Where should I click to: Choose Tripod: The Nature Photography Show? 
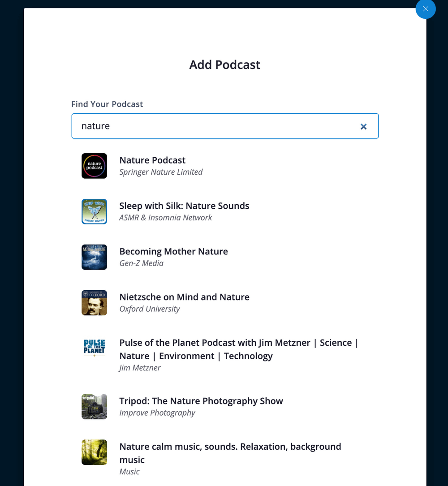point(201,401)
